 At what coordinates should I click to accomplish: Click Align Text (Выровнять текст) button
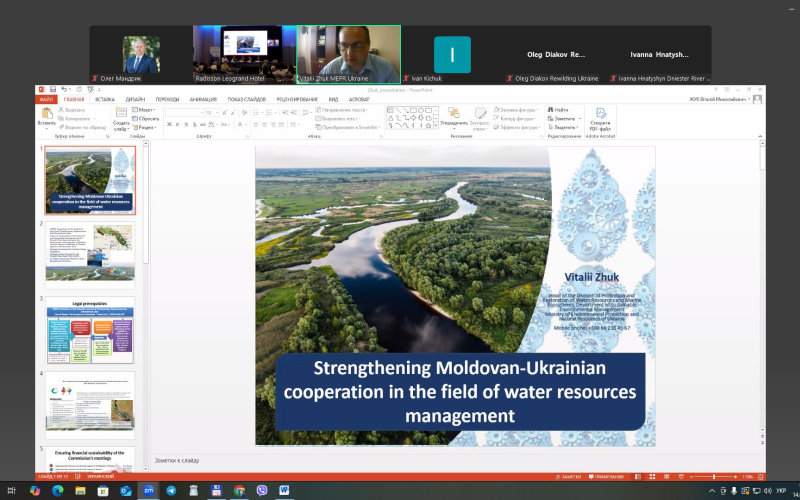[x=337, y=118]
